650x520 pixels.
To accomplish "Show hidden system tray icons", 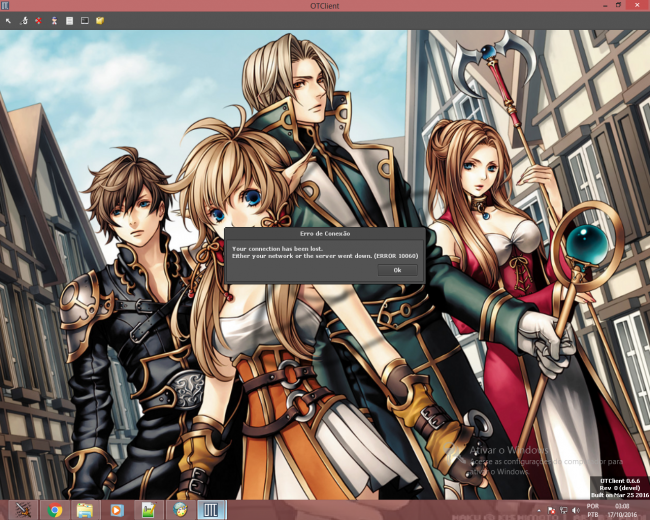I will click(539, 510).
